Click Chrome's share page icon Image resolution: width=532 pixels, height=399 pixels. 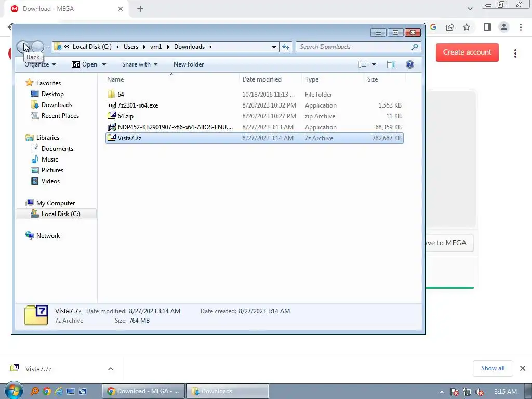pyautogui.click(x=450, y=27)
